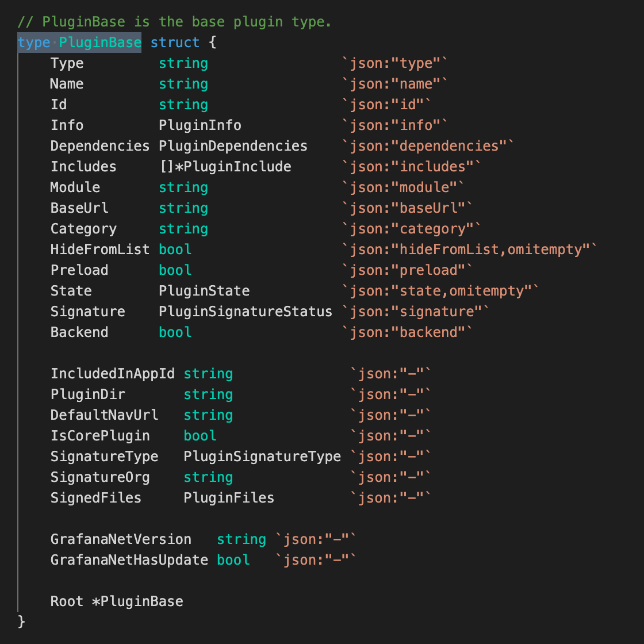Screen dimensions: 644x644
Task: Click the PluginSignatureType type name
Action: coord(262,457)
